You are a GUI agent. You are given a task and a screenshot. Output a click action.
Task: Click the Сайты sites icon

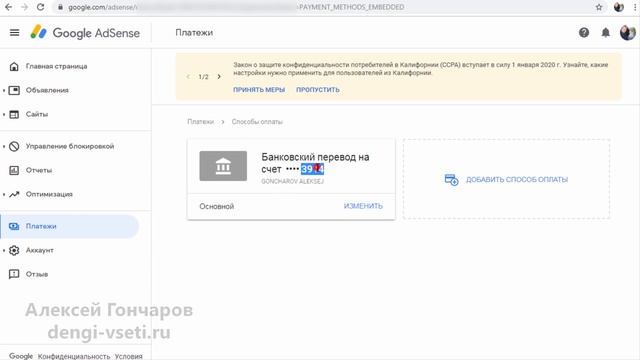click(14, 114)
